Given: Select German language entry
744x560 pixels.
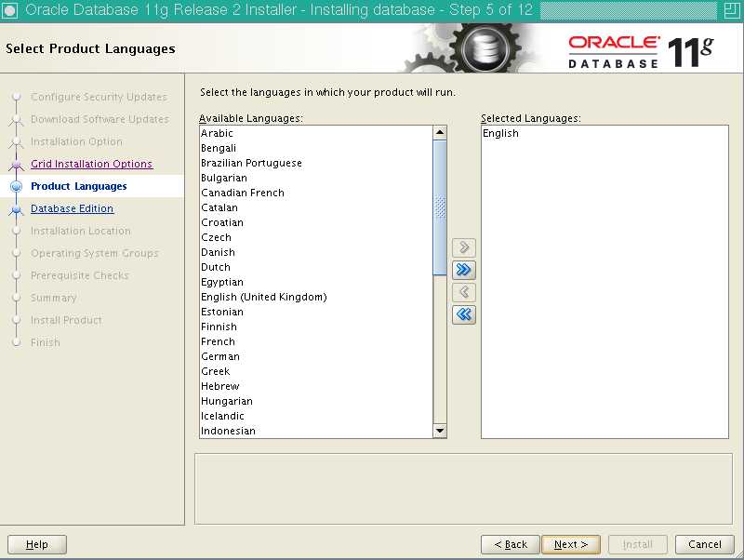Looking at the screenshot, I should pyautogui.click(x=316, y=356).
